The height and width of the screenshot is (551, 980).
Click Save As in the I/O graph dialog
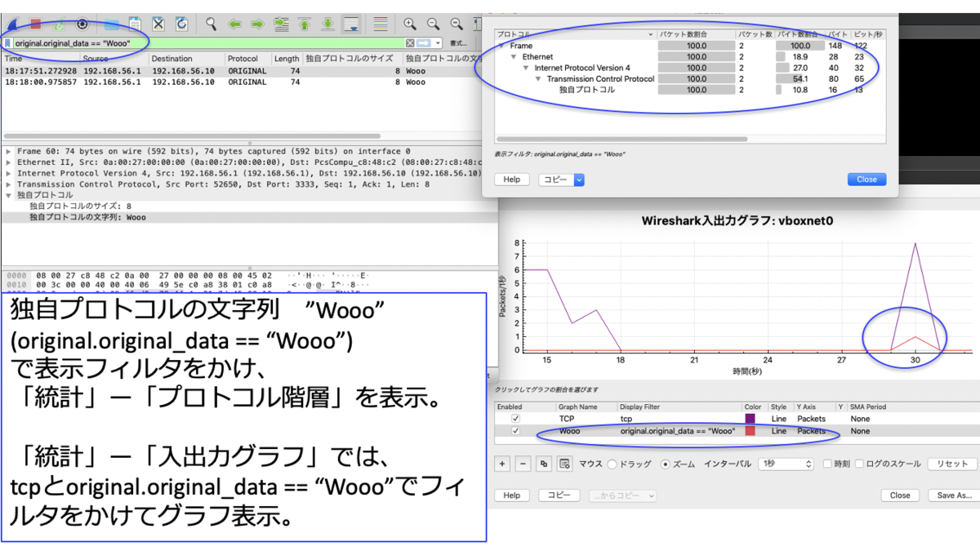click(954, 495)
